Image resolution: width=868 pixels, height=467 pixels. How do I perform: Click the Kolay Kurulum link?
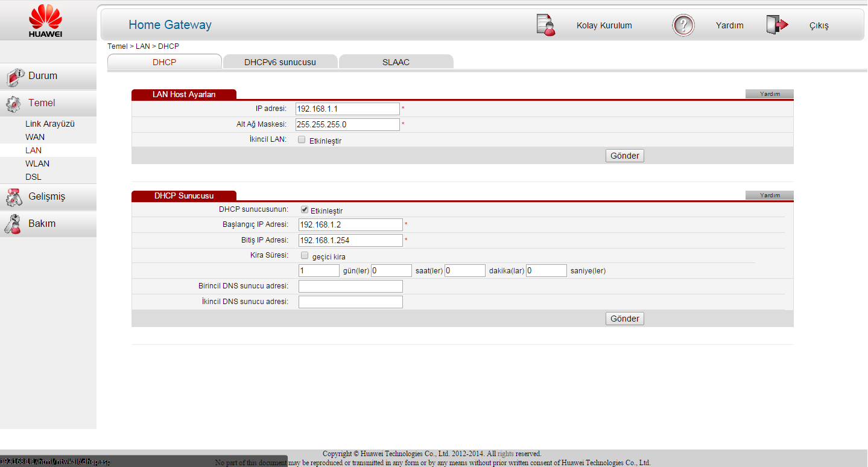coord(604,25)
